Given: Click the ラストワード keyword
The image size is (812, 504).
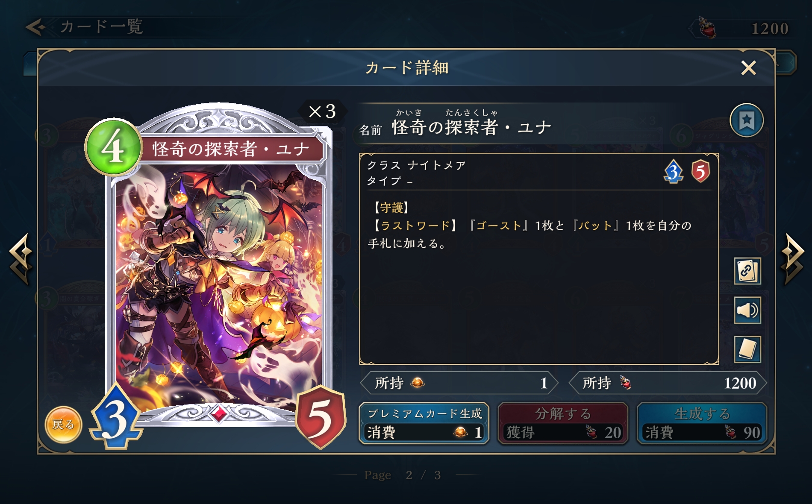Looking at the screenshot, I should (415, 226).
